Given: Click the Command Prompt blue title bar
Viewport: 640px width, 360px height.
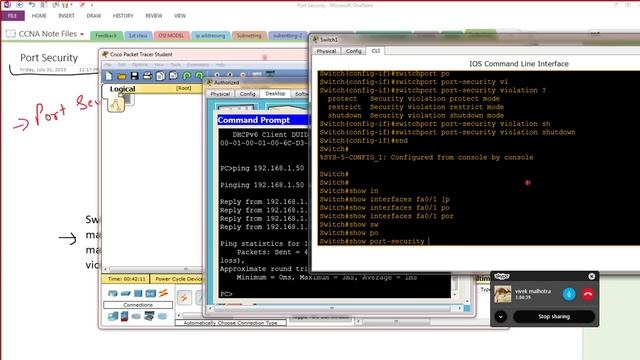Looking at the screenshot, I should click(263, 120).
